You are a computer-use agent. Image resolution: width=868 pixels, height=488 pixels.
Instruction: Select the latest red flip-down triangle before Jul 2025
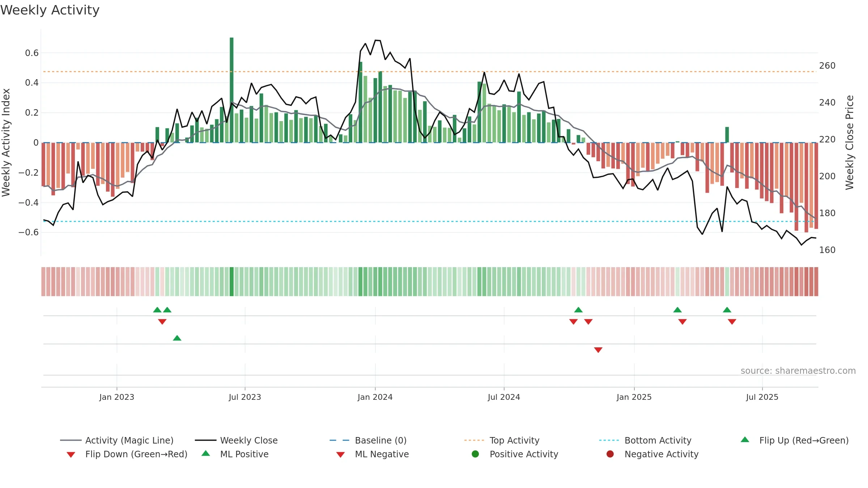tap(732, 322)
